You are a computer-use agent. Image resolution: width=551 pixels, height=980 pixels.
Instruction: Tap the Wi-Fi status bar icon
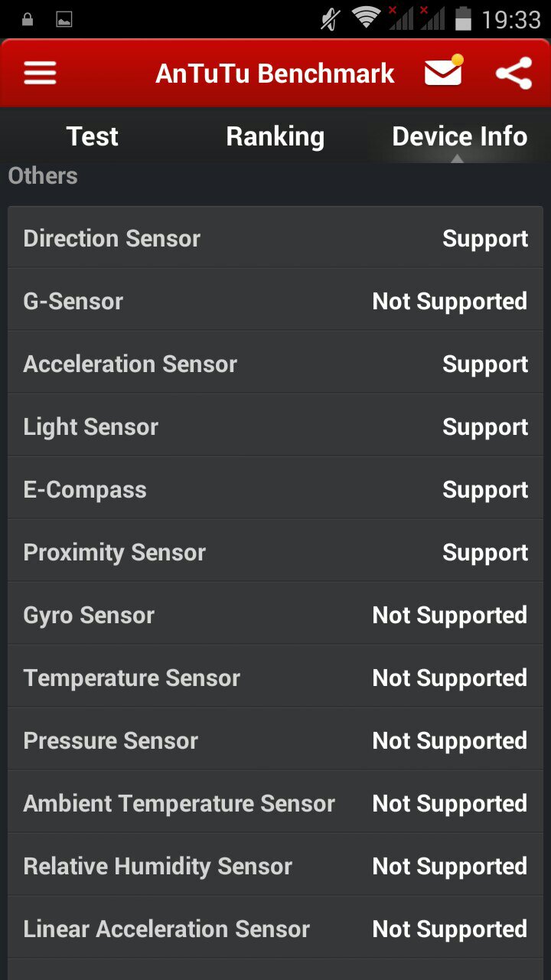[x=367, y=18]
